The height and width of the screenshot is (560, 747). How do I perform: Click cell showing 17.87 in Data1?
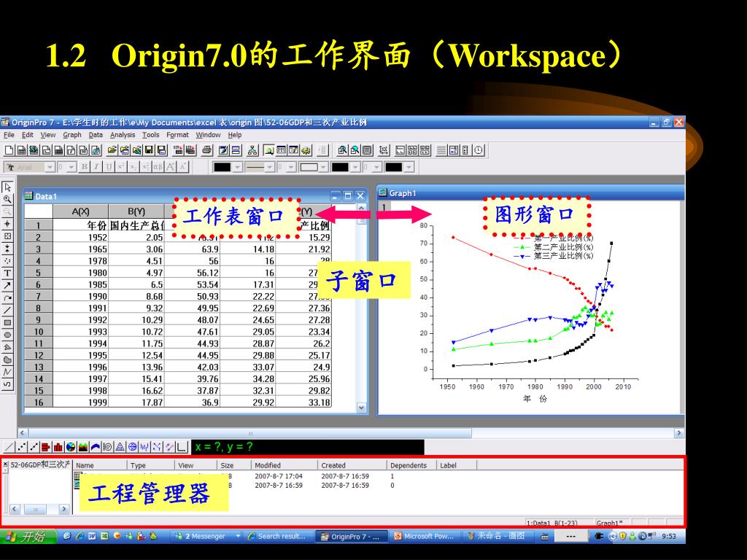(136, 402)
